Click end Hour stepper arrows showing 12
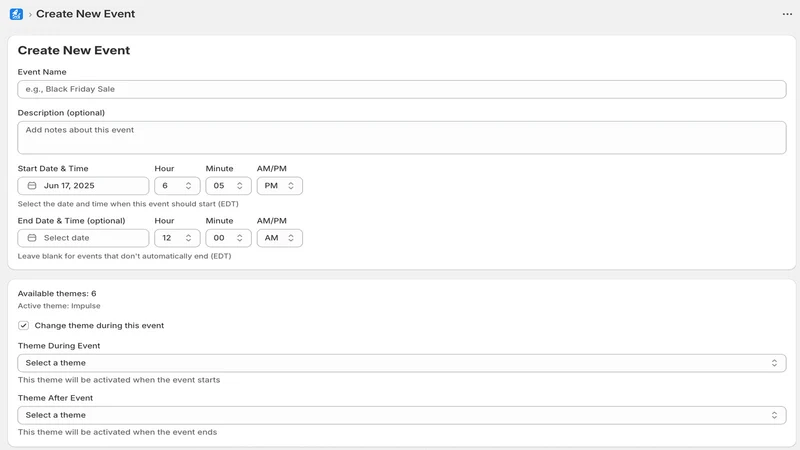Viewport: 800px width, 450px height. tap(188, 238)
